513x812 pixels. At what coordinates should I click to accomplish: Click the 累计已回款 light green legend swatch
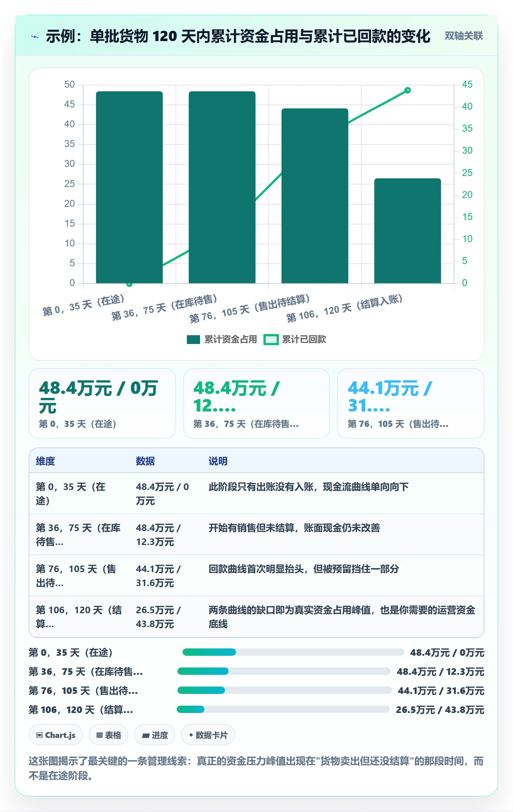coord(271,340)
